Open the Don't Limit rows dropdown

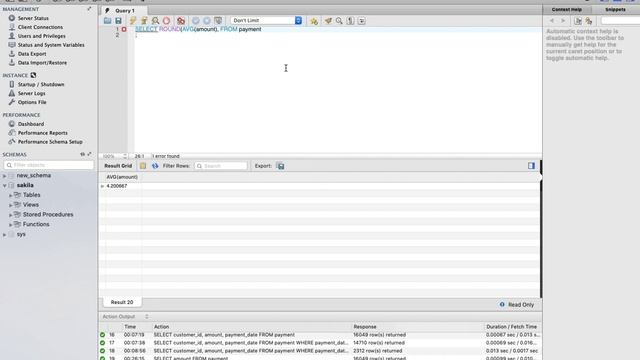pyautogui.click(x=266, y=20)
